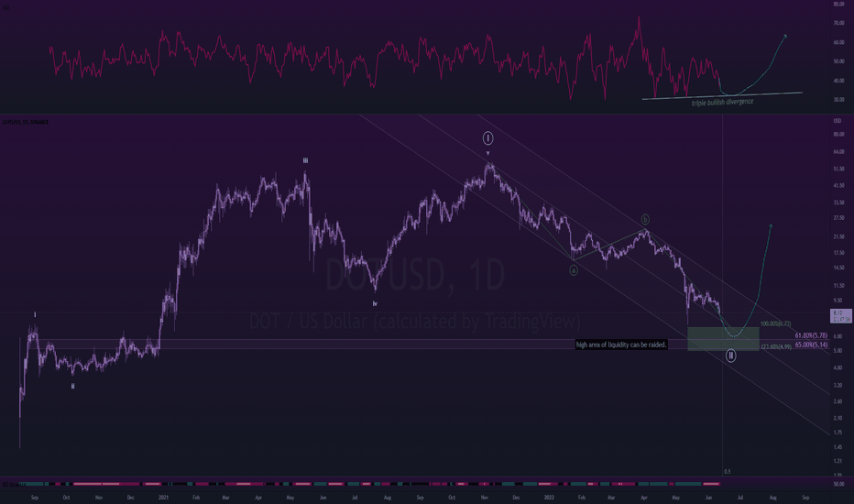The width and height of the screenshot is (854, 504).
Task: Click the current price tag 8.12 on the axis
Action: (x=840, y=315)
